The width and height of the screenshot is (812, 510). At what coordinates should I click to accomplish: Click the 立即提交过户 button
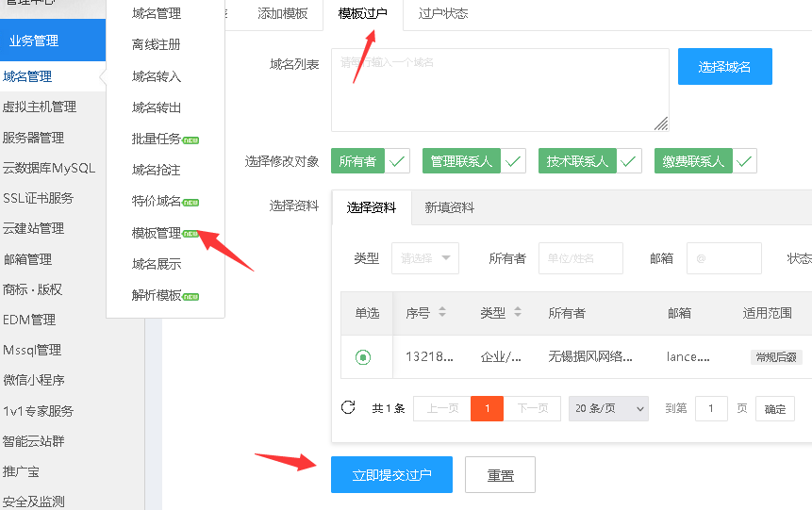(x=391, y=475)
